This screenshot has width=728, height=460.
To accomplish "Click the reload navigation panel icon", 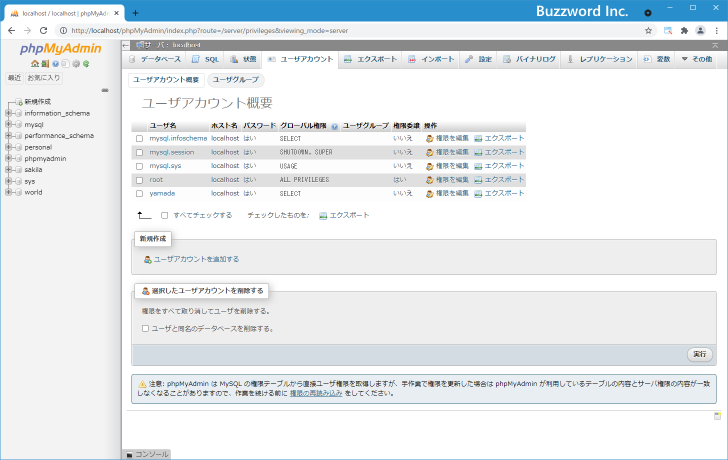I will coord(86,64).
